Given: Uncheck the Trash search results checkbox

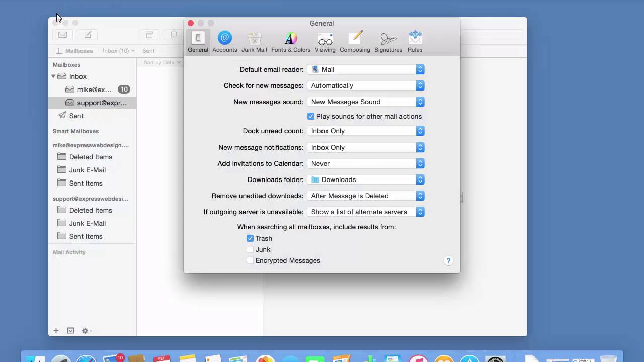Looking at the screenshot, I should click(250, 238).
